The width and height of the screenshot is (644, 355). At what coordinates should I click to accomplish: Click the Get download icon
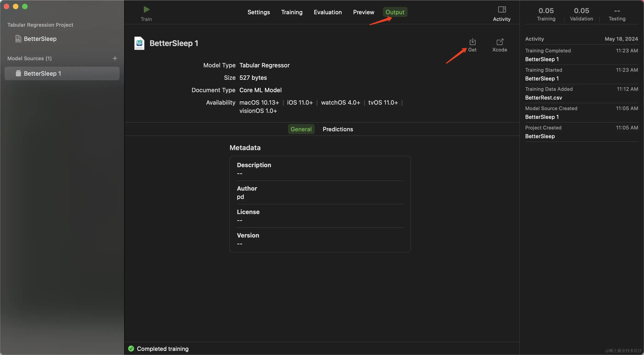coord(472,42)
